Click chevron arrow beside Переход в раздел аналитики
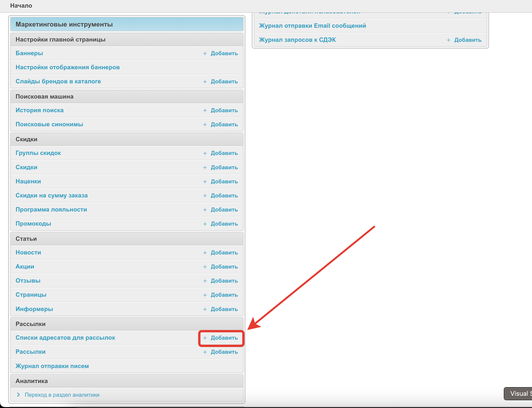 18,395
